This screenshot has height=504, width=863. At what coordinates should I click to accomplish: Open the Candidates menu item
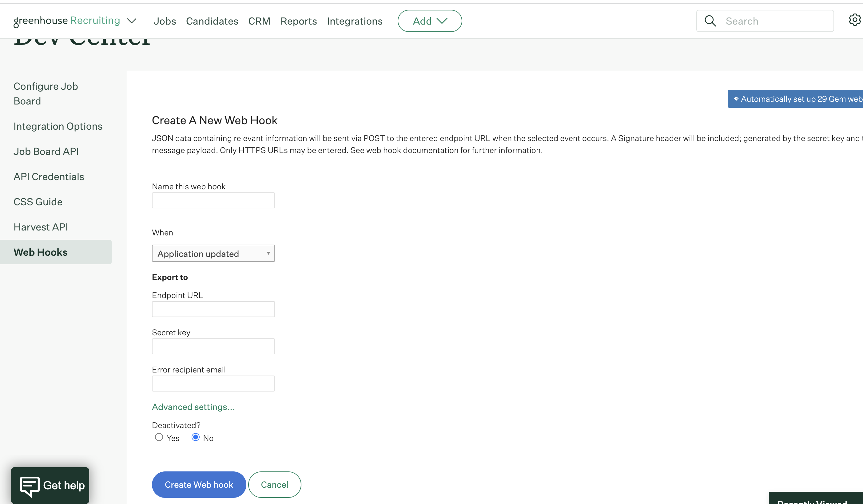tap(212, 21)
